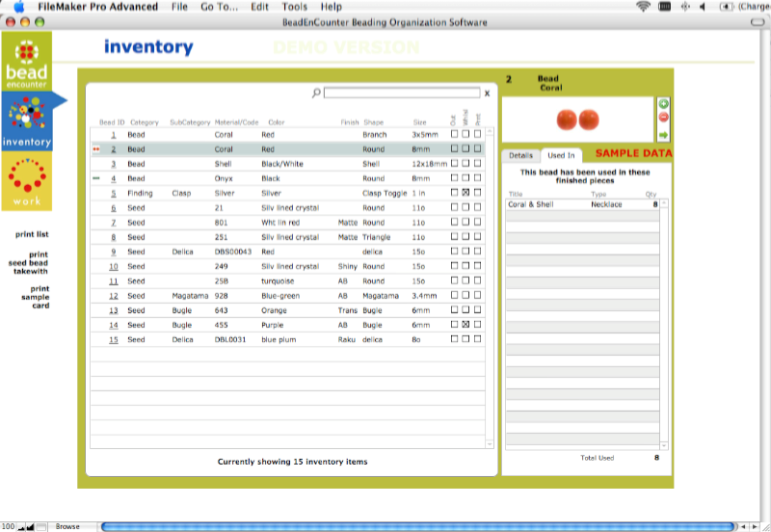Screen dimensions: 771x532
Task: Check the Wh-lst box for Magatama 928 row
Action: pos(465,295)
